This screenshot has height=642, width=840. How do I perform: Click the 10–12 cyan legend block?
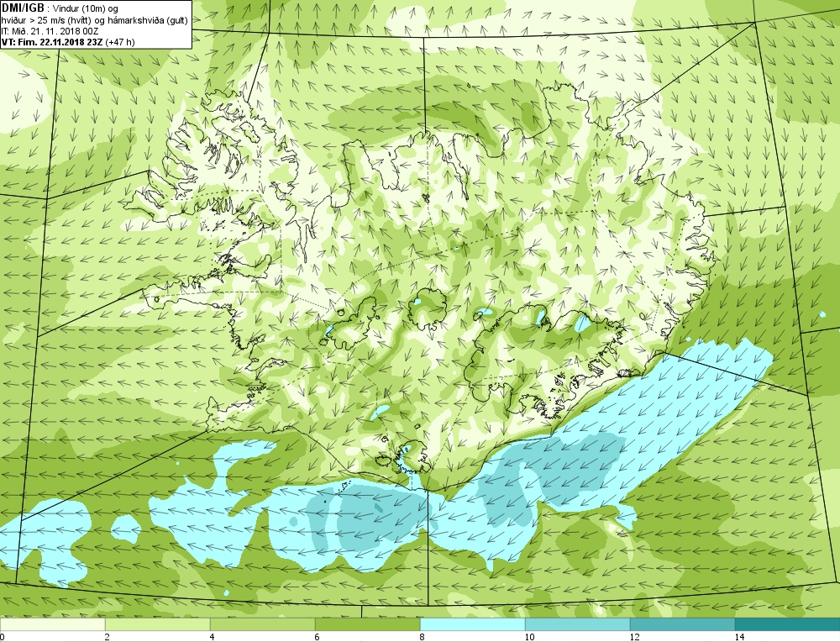pos(578,624)
